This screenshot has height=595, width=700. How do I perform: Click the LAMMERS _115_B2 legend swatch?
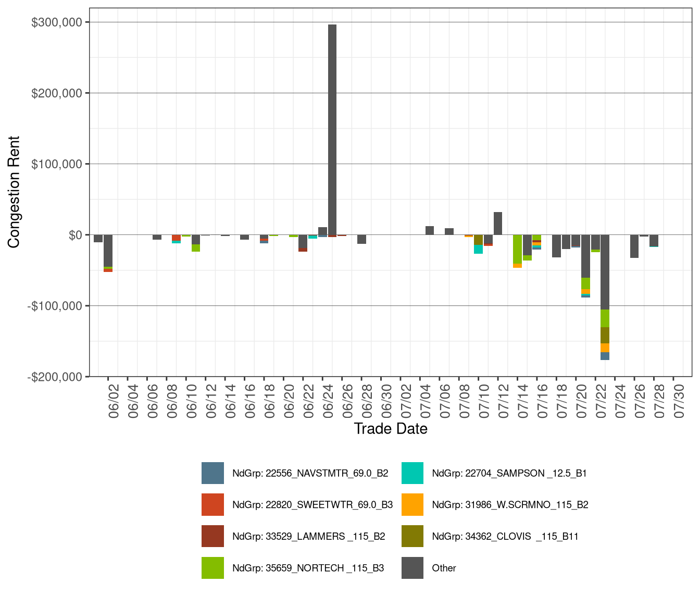[213, 536]
